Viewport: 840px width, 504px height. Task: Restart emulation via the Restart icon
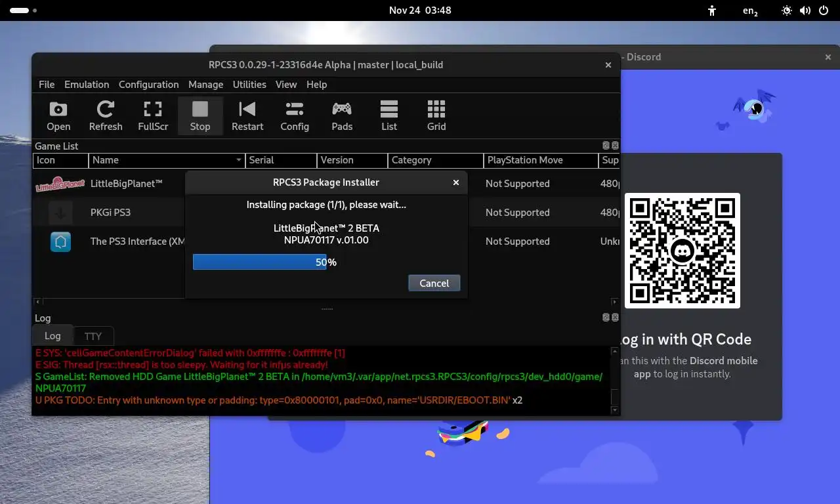click(x=247, y=116)
